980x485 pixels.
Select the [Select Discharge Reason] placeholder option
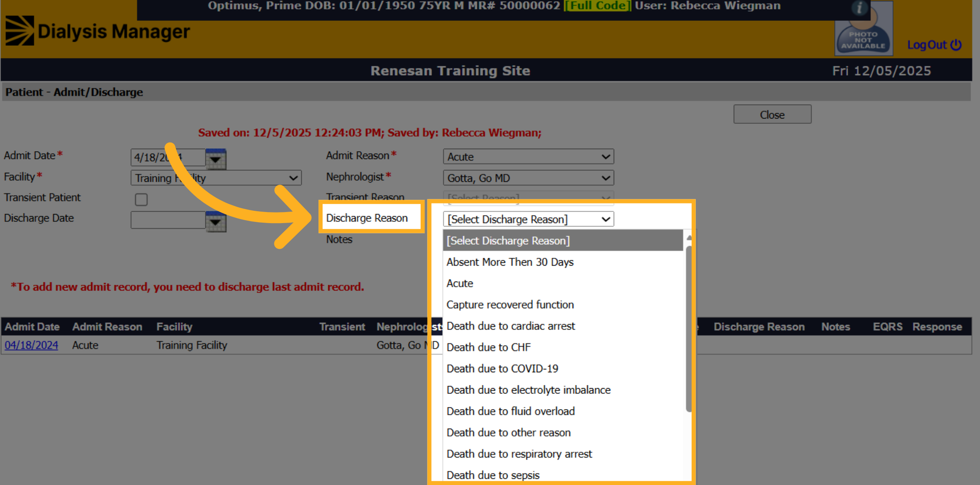tap(563, 240)
